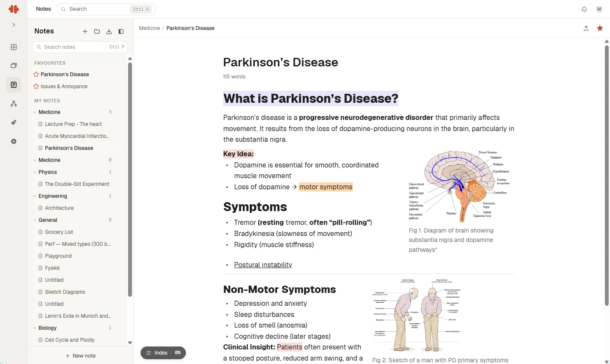Open the Lecture Prep - The heart note
The image size is (610, 364).
(x=73, y=124)
